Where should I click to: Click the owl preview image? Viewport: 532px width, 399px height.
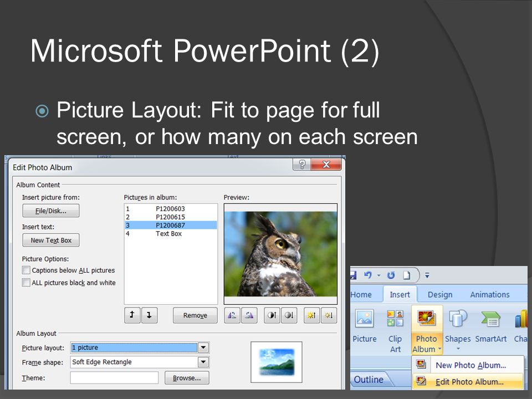280,254
